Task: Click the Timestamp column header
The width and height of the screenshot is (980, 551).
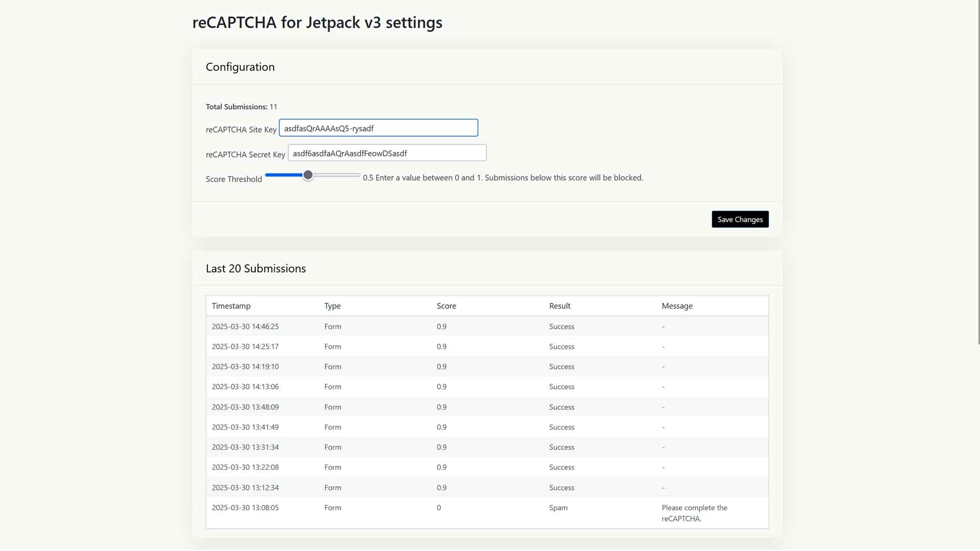Action: click(231, 306)
